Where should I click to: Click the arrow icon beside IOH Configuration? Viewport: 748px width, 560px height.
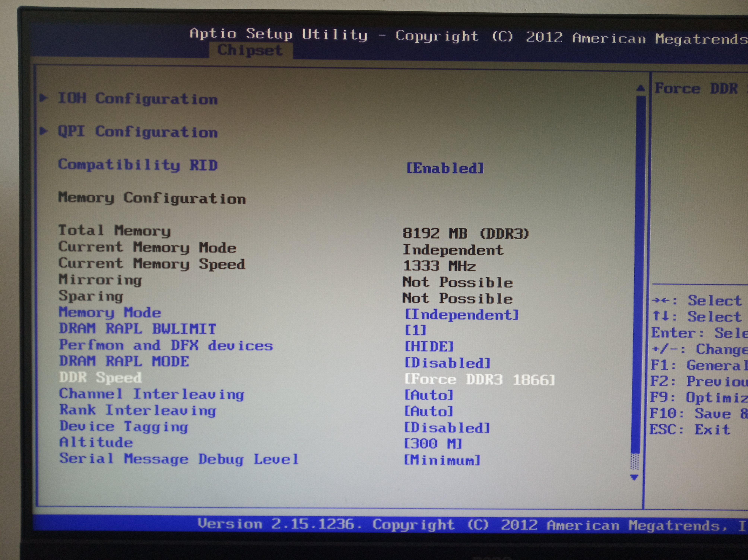tap(43, 98)
